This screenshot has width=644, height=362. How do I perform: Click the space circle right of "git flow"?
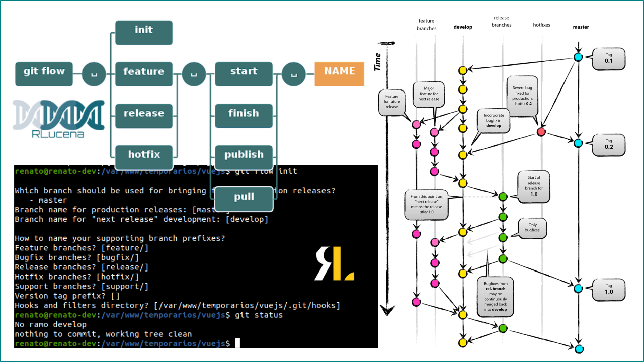point(94,74)
